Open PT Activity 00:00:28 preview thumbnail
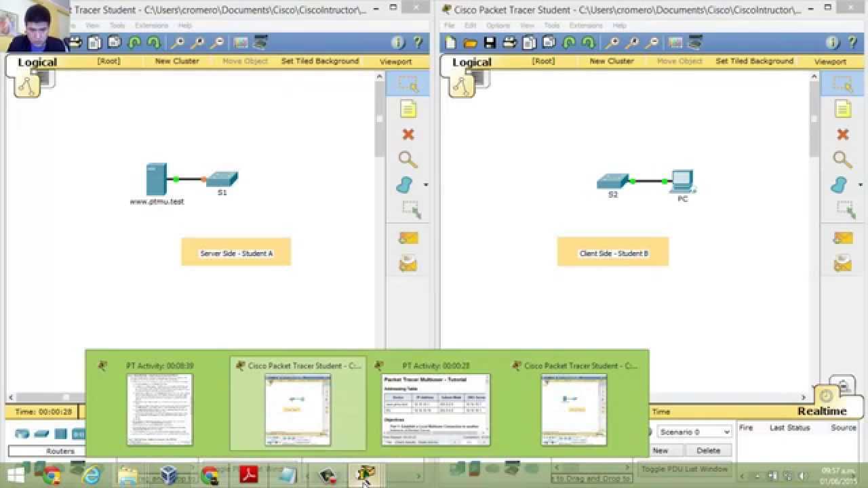Image resolution: width=868 pixels, height=488 pixels. (x=436, y=409)
